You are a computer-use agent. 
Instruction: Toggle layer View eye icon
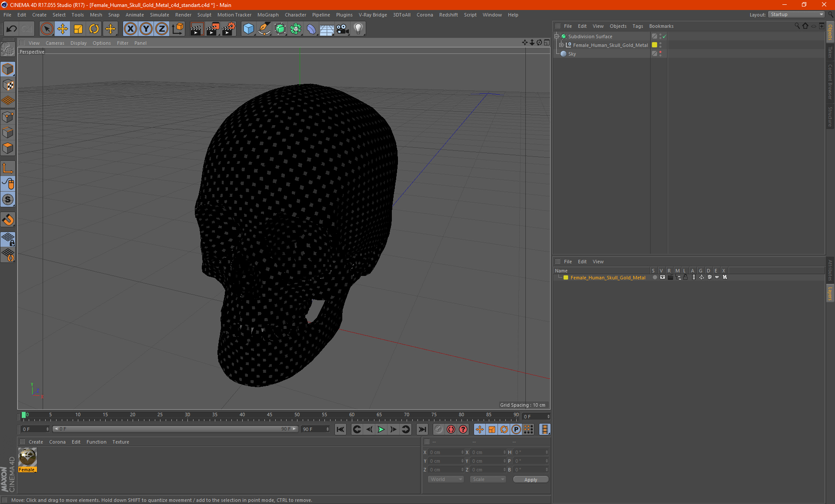point(662,277)
